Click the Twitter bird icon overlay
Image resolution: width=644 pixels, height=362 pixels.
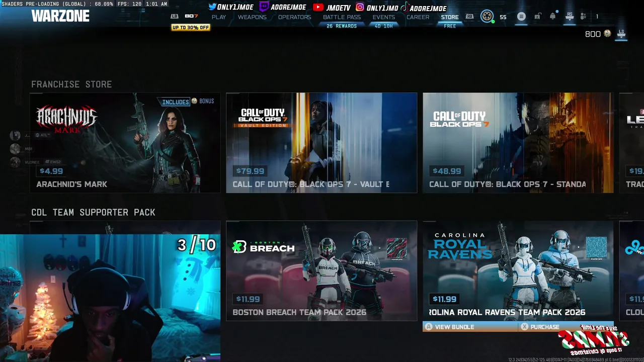pos(212,7)
